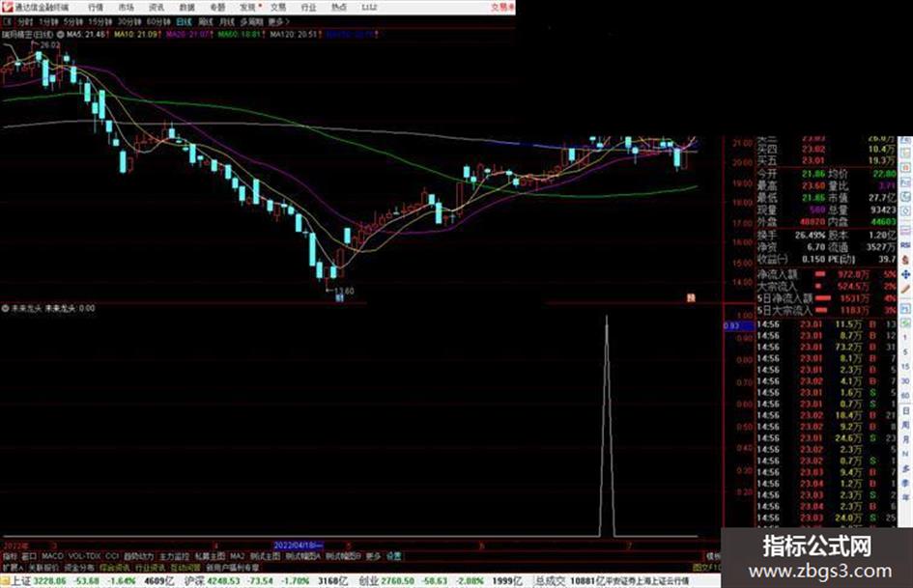
Task: Open the 互动问答 tab
Action: 185,568
